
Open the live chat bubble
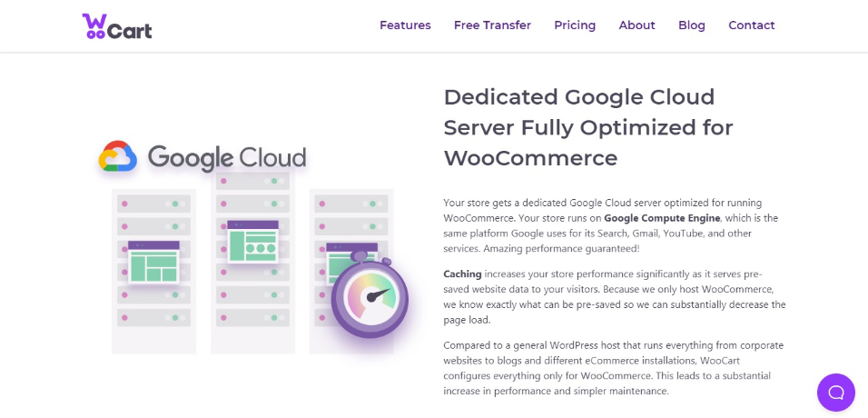(836, 393)
